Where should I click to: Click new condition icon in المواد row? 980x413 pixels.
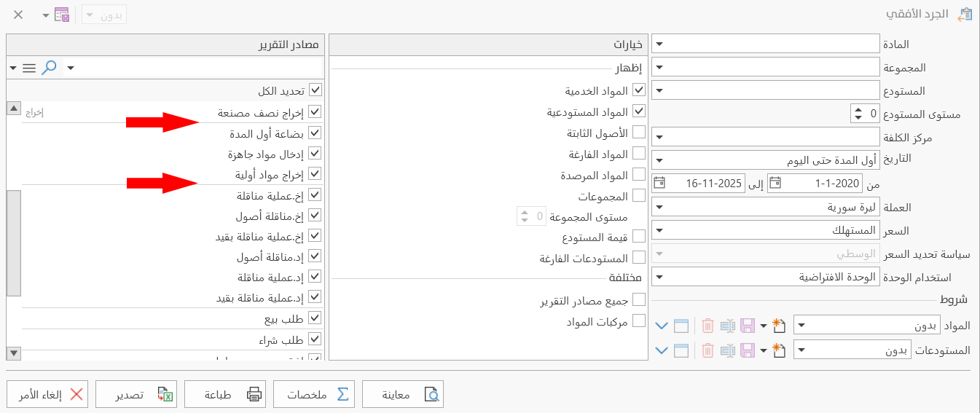pos(780,325)
